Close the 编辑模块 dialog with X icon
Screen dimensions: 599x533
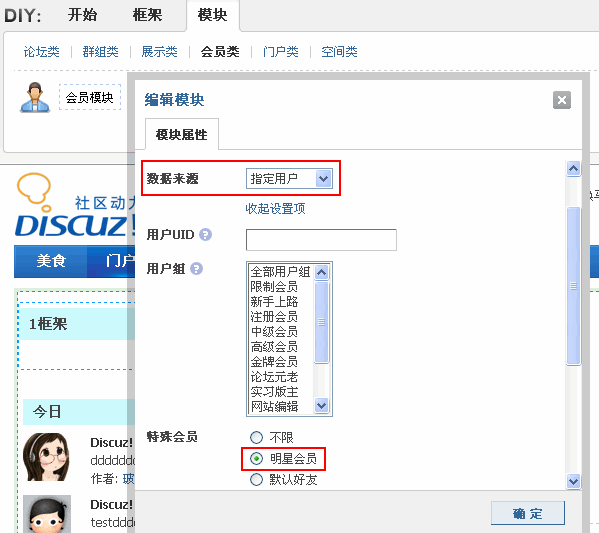(562, 100)
